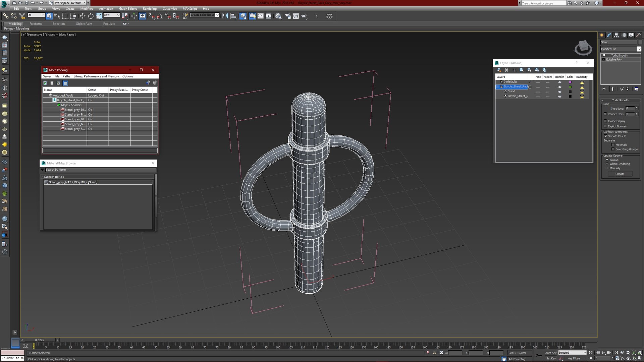Screen dimensions: 644x362
Task: Select the Select and Move tool
Action: click(x=83, y=16)
